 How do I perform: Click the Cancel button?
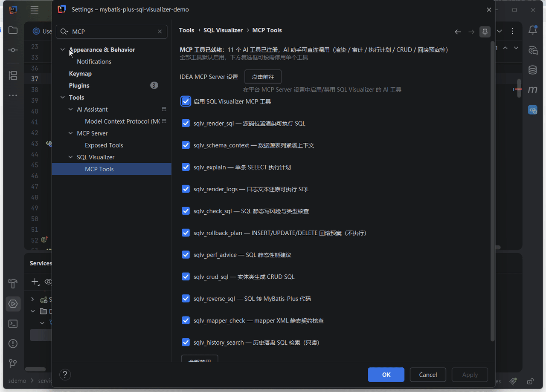coord(428,375)
